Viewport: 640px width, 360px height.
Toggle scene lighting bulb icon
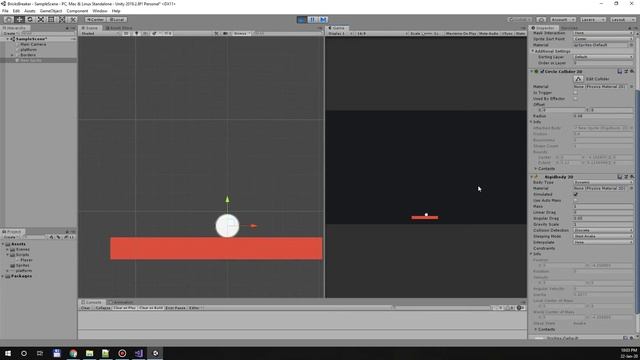click(x=136, y=33)
